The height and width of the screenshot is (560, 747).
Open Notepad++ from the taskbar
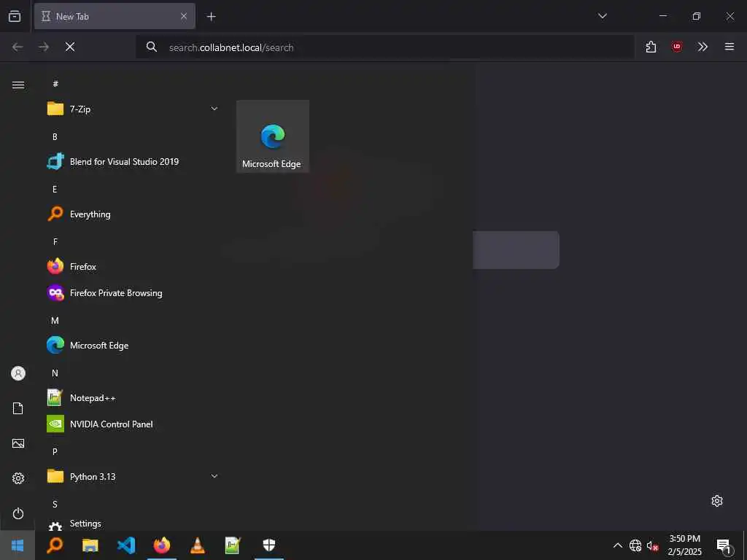click(233, 545)
